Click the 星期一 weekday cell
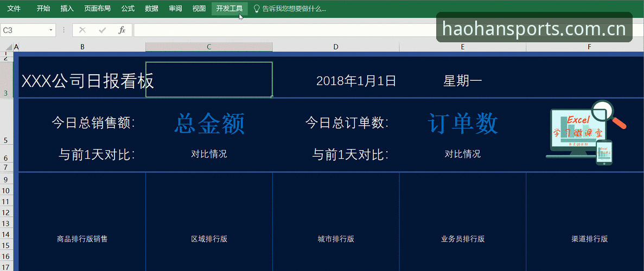Image resolution: width=644 pixels, height=271 pixels. (462, 81)
